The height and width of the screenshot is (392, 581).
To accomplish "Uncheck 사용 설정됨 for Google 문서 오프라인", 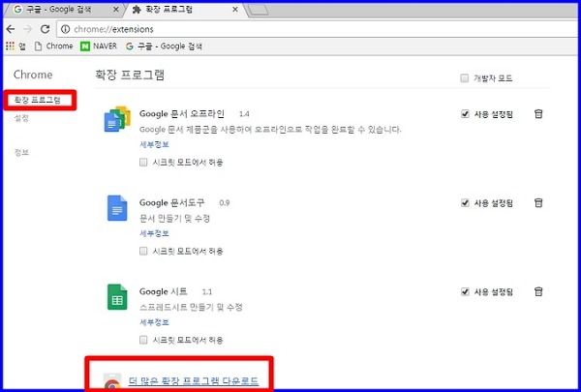I will tap(465, 114).
